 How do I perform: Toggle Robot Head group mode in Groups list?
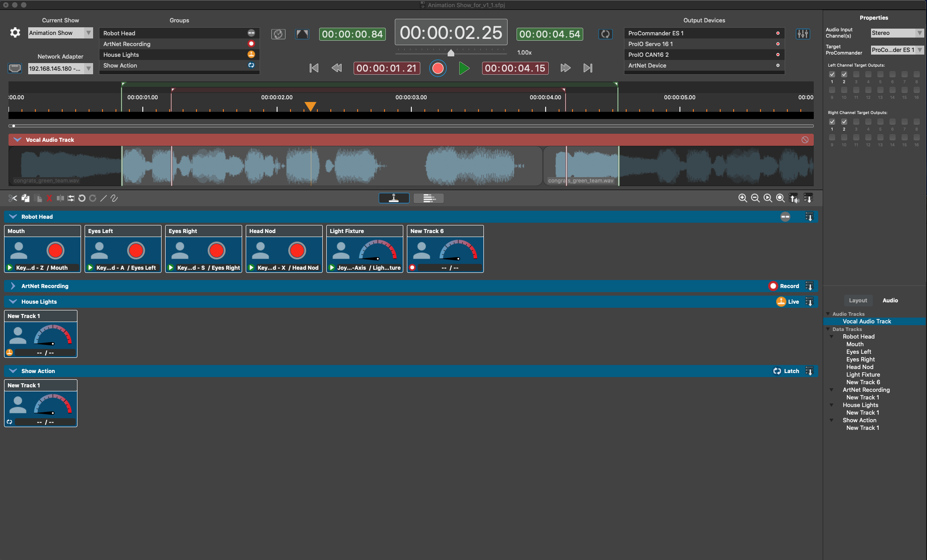coord(251,33)
